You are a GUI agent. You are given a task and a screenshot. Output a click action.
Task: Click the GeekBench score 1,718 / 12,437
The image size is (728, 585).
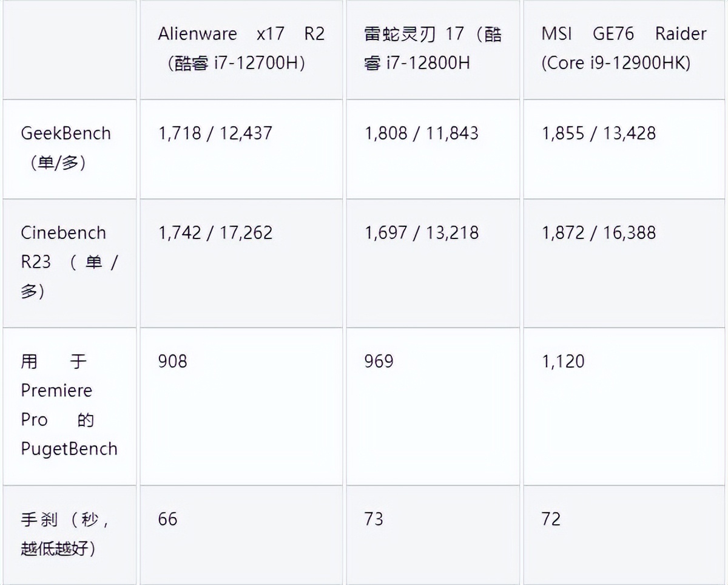coord(215,133)
